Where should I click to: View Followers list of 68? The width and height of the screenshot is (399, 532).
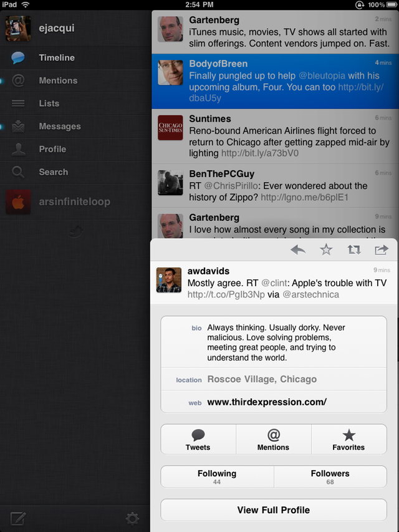click(330, 476)
